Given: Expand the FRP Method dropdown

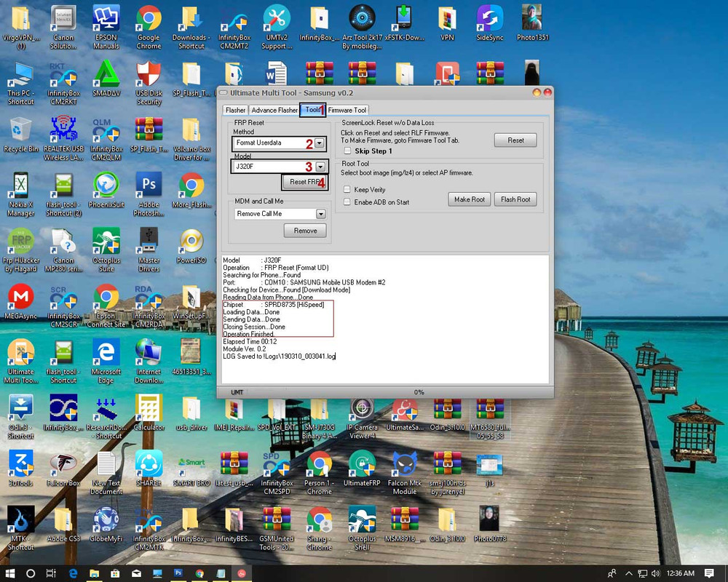Looking at the screenshot, I should point(320,143).
